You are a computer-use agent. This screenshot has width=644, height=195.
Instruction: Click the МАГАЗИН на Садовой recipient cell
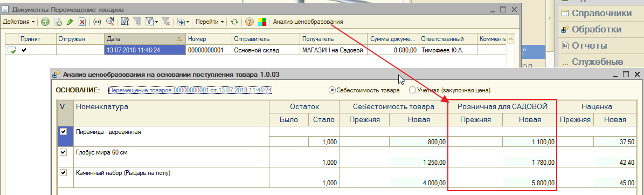pos(334,50)
